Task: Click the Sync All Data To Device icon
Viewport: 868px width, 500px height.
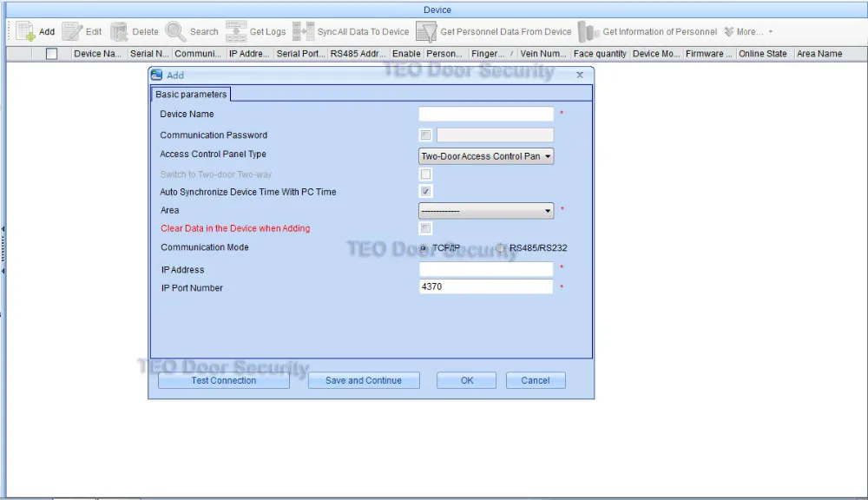Action: click(x=303, y=31)
